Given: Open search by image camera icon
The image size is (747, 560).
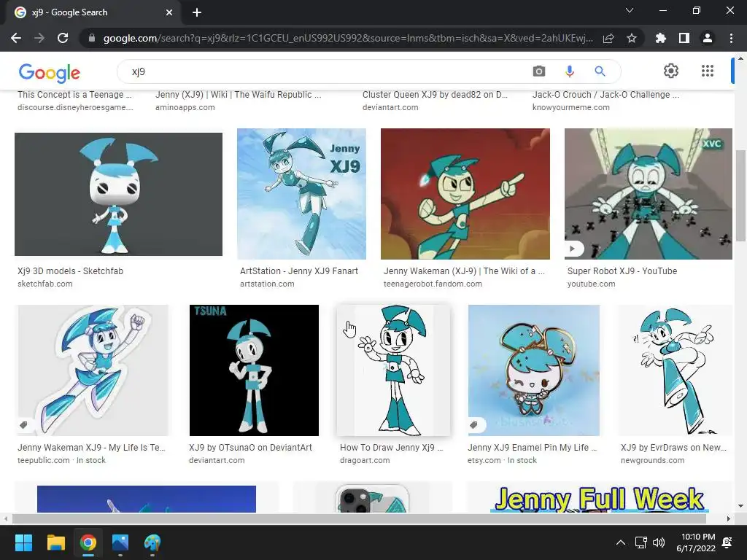Looking at the screenshot, I should [539, 71].
